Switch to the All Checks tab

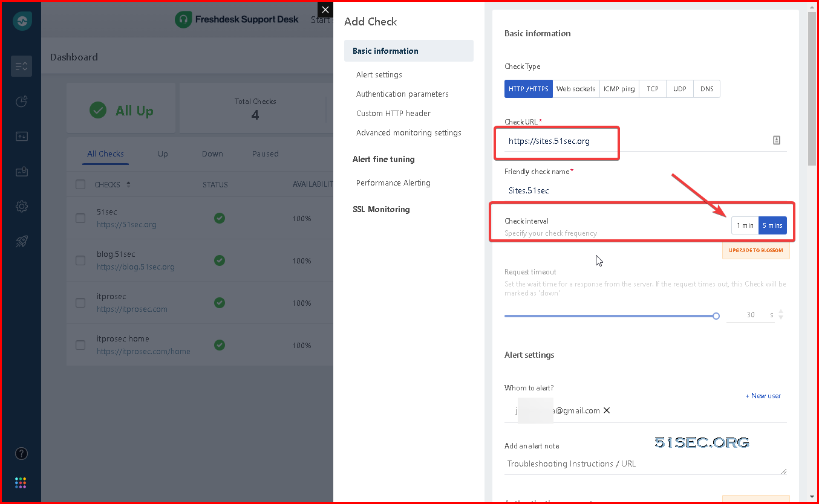[x=105, y=153]
